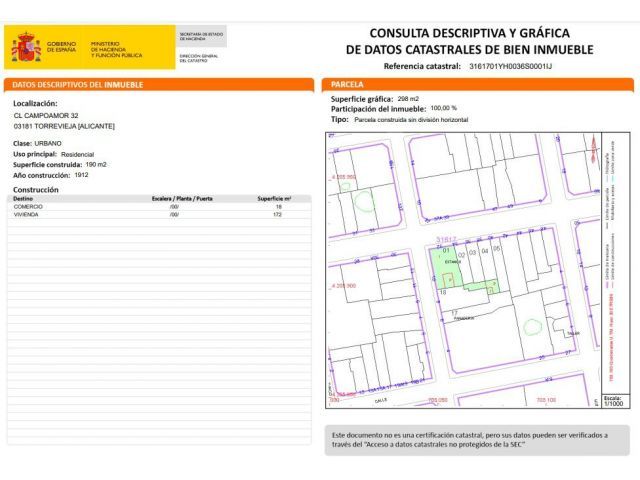Select the green highlighted parcel 01 on map

(446, 267)
